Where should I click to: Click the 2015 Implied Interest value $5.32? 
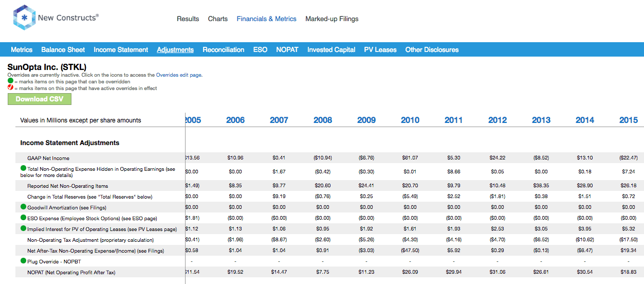point(629,229)
